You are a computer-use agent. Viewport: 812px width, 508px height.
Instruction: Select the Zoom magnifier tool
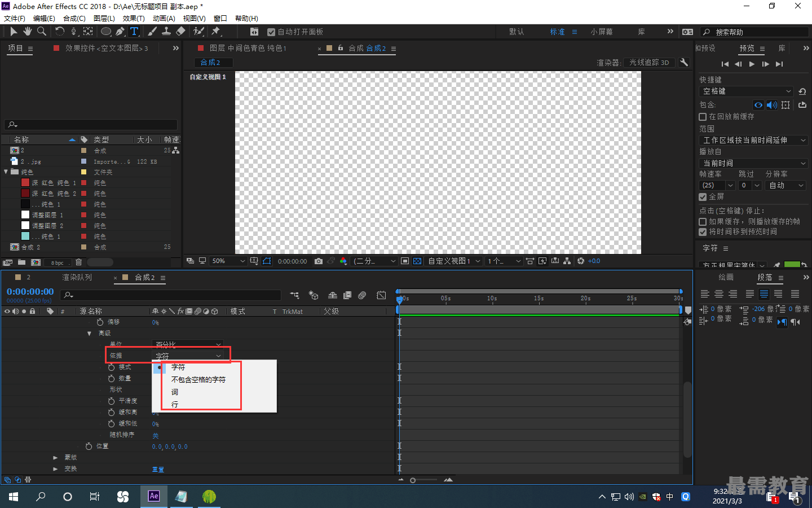[41, 32]
